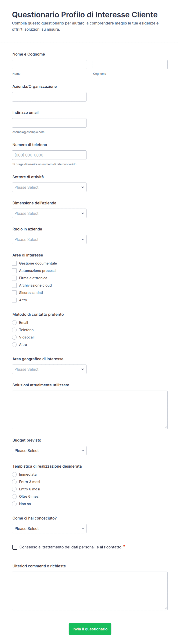Enable the Sicurezza dati checkbox
This screenshot has width=178, height=644.
pyautogui.click(x=15, y=293)
